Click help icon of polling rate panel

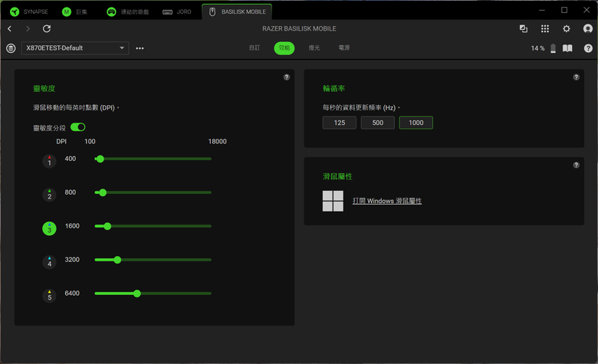(577, 77)
